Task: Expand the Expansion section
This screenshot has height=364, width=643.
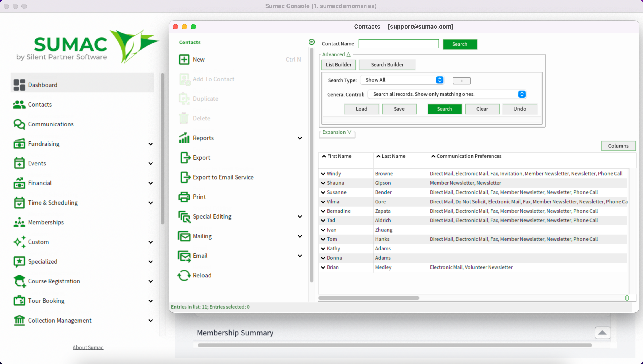Action: 337,132
